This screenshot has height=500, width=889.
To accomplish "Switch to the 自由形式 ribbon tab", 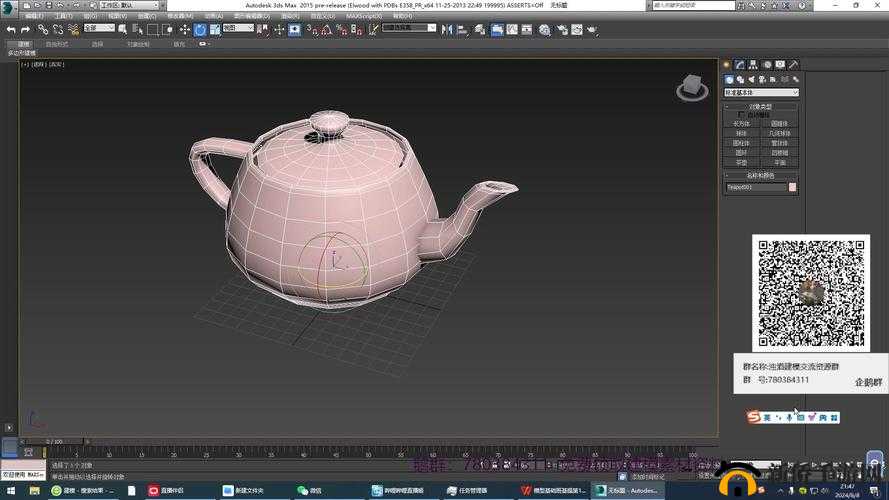I will point(57,44).
